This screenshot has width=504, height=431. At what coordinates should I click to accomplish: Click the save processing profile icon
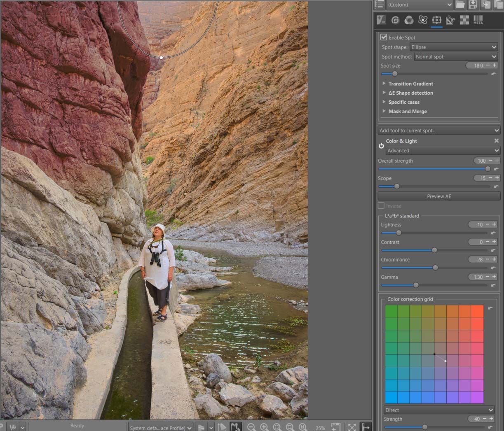473,5
